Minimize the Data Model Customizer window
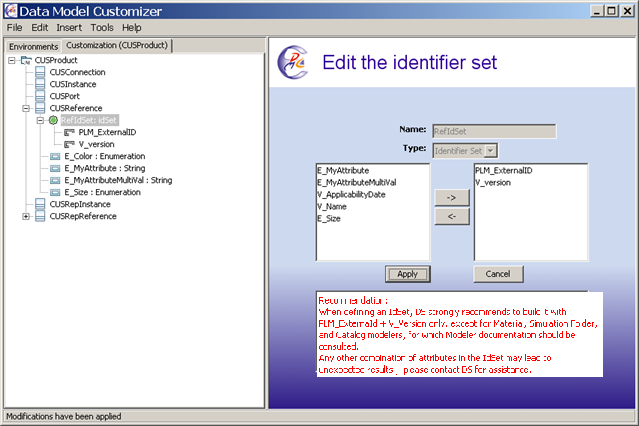 (597, 11)
